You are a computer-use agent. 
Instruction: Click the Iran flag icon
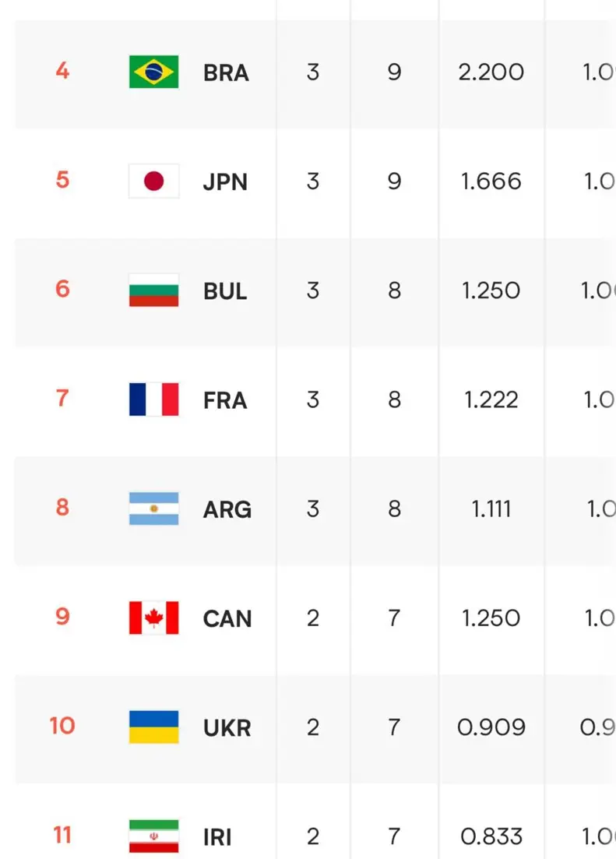(x=153, y=836)
